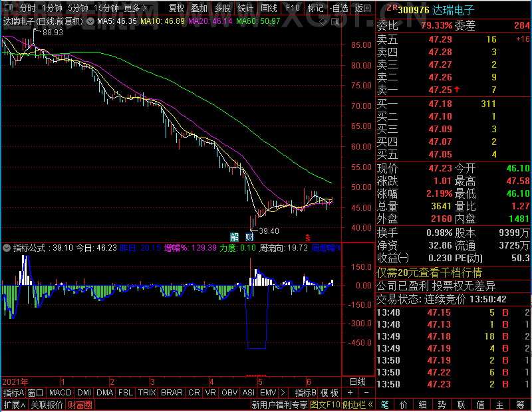This screenshot has height=412, width=532.
Task: Switch to 1分钟 chart period
Action: pyautogui.click(x=53, y=8)
